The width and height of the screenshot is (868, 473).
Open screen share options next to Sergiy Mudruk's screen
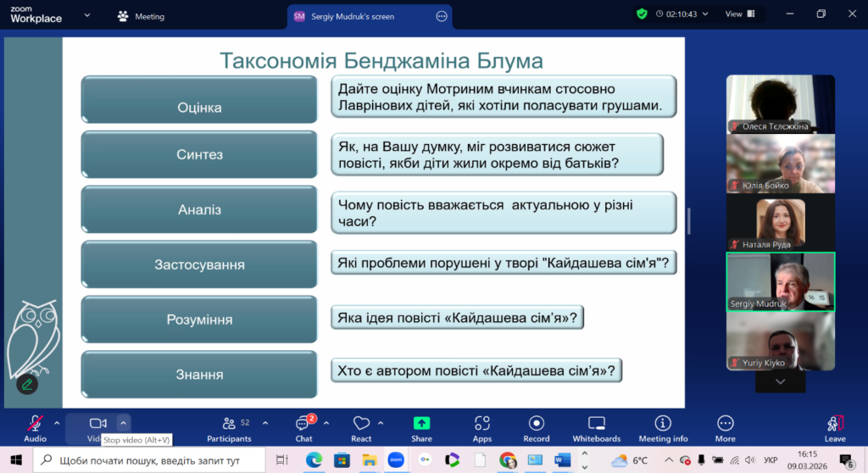441,16
